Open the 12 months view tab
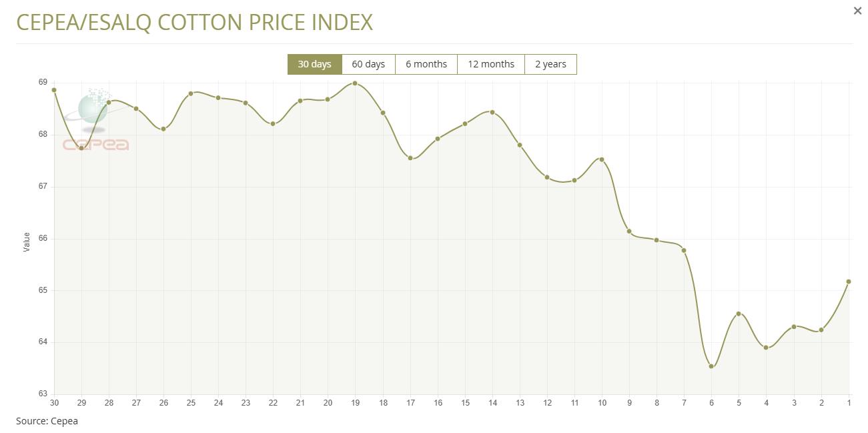 click(490, 64)
